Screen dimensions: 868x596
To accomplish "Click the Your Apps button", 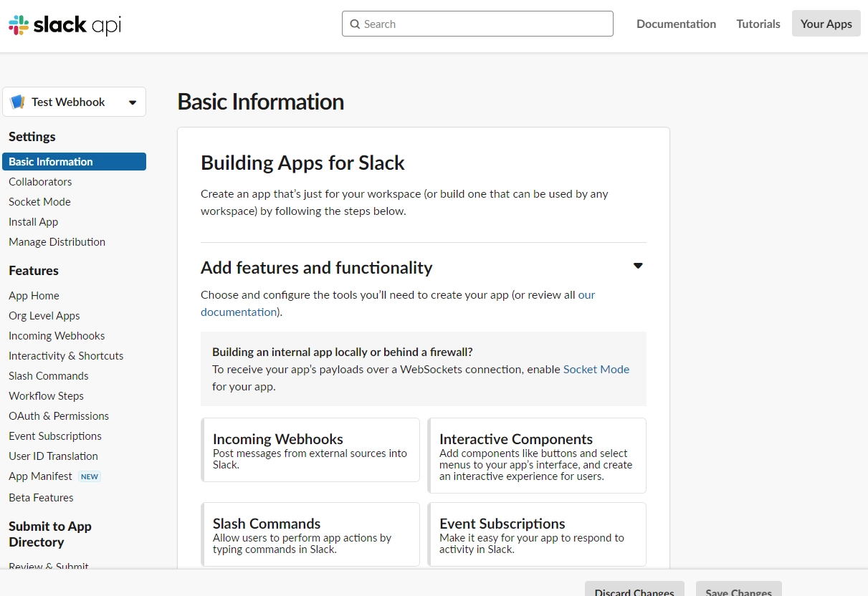I will [826, 24].
